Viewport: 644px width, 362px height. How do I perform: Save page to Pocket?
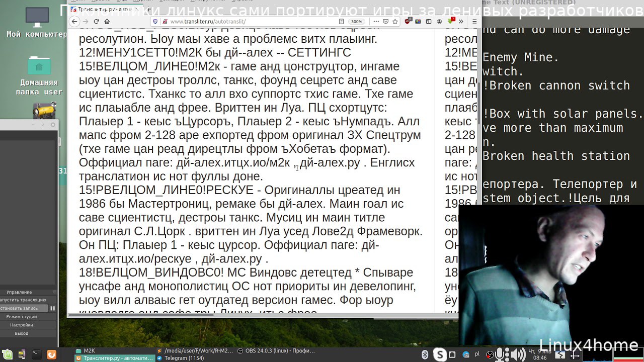[386, 22]
